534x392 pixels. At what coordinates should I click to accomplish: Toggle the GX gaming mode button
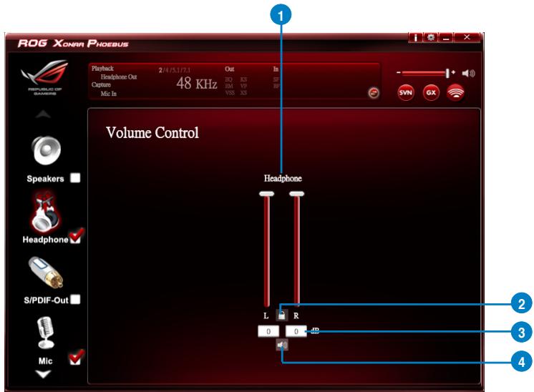pos(431,92)
